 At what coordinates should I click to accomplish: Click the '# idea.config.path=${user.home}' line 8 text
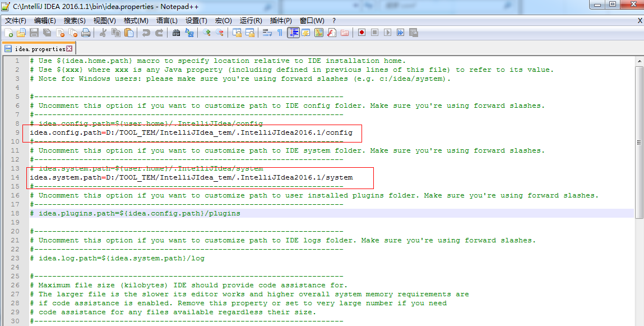pyautogui.click(x=146, y=123)
